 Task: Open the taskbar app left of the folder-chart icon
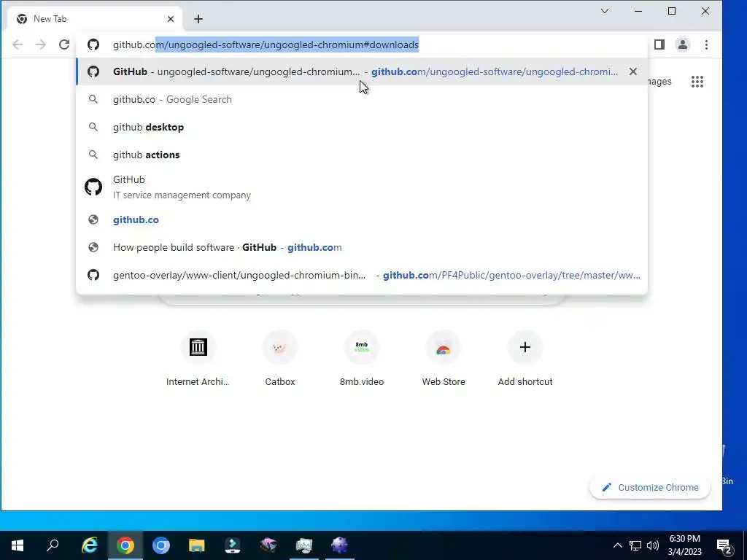pyautogui.click(x=268, y=545)
